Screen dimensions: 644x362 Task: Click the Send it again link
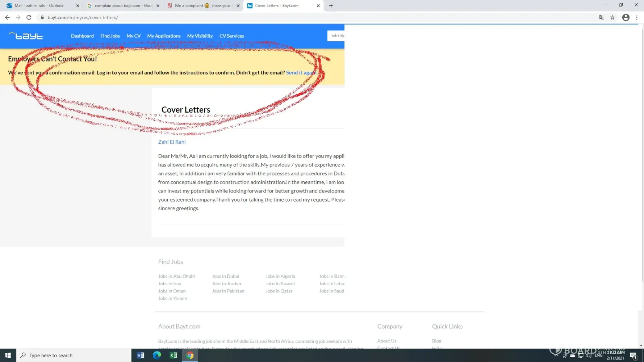tap(301, 72)
